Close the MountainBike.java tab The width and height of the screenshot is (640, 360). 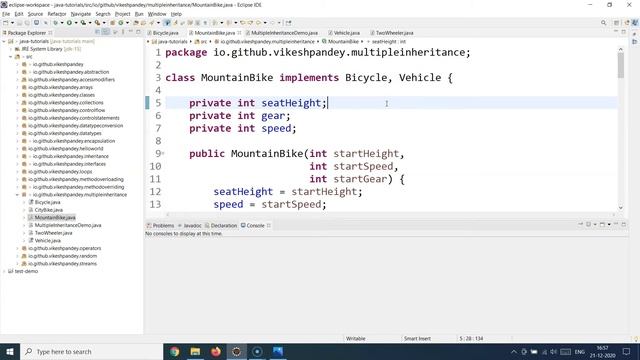pos(240,33)
